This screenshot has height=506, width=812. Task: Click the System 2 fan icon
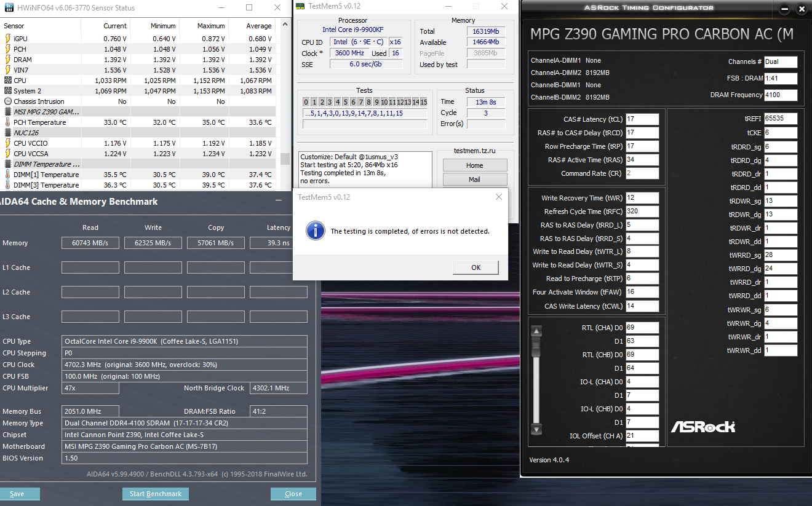pyautogui.click(x=8, y=91)
